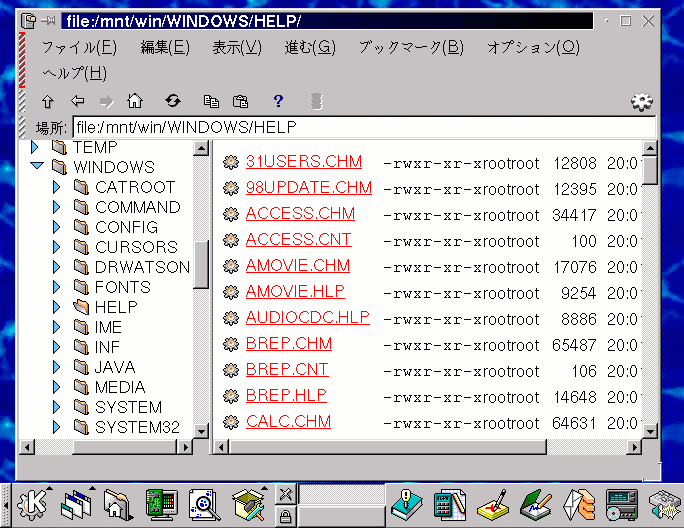Image resolution: width=684 pixels, height=528 pixels.
Task: Open the K application launcher menu
Action: pyautogui.click(x=32, y=504)
